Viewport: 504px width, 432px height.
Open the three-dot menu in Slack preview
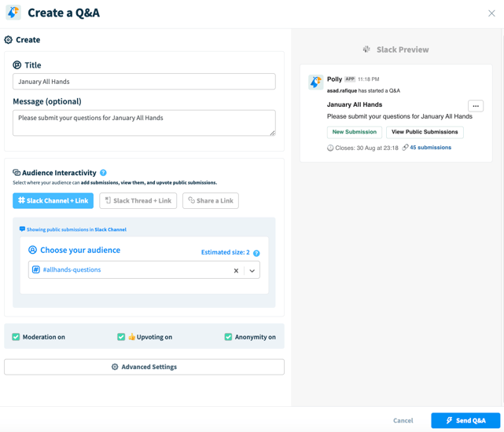coord(476,106)
